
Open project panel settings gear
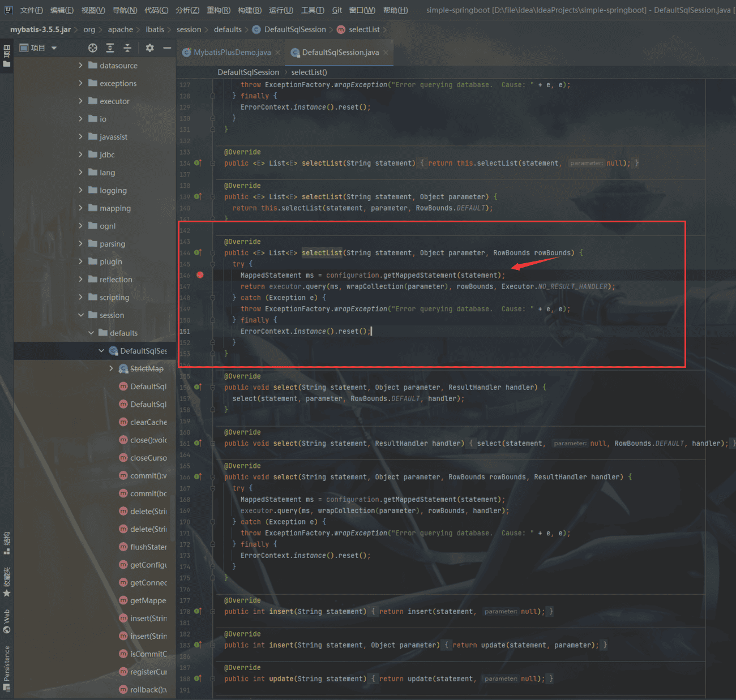149,48
